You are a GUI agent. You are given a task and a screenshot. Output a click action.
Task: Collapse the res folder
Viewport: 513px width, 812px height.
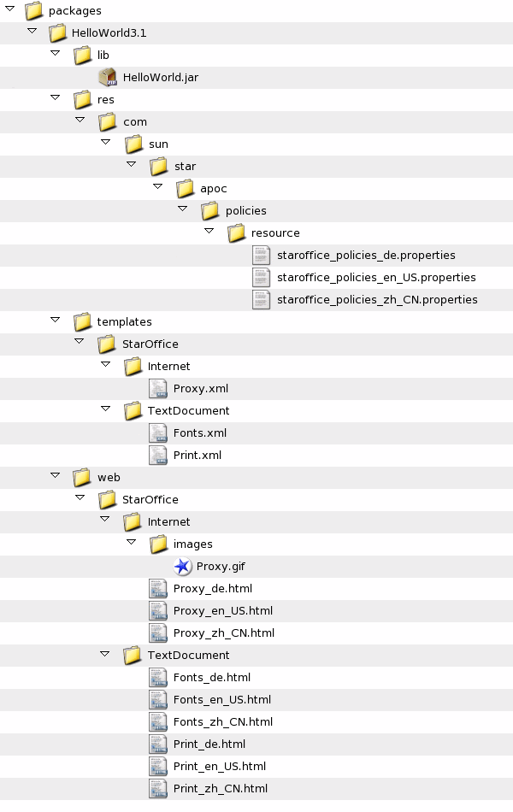[x=55, y=97]
